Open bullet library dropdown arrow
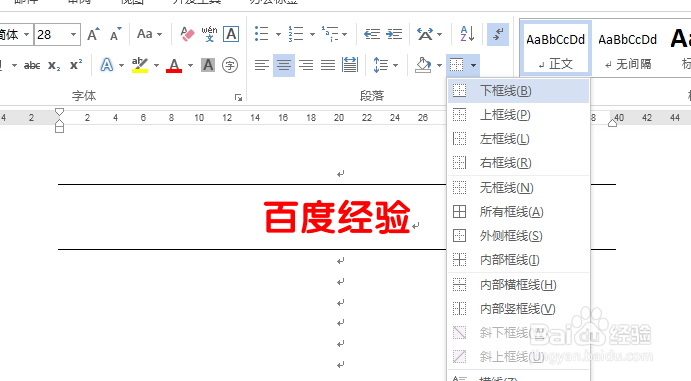Viewport: 691px width, 381px height. point(278,34)
